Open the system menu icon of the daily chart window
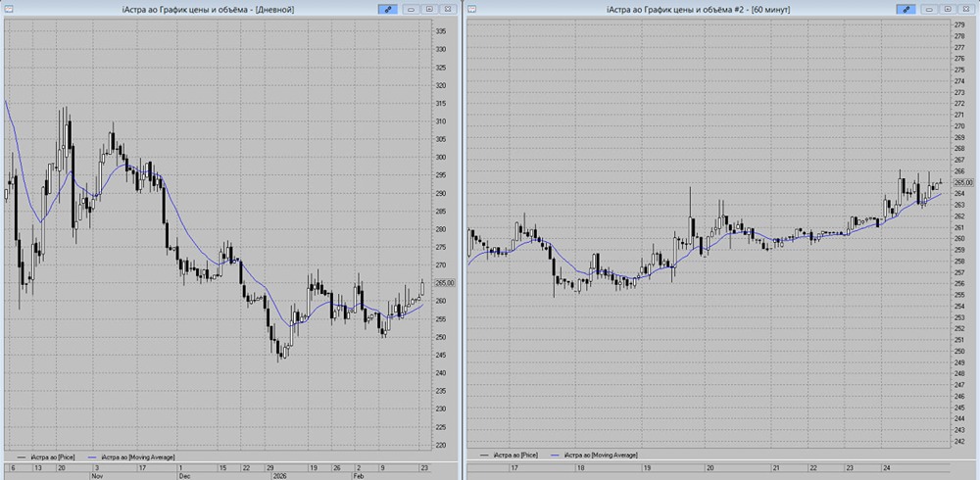This screenshot has height=480, width=980. pos(7,9)
